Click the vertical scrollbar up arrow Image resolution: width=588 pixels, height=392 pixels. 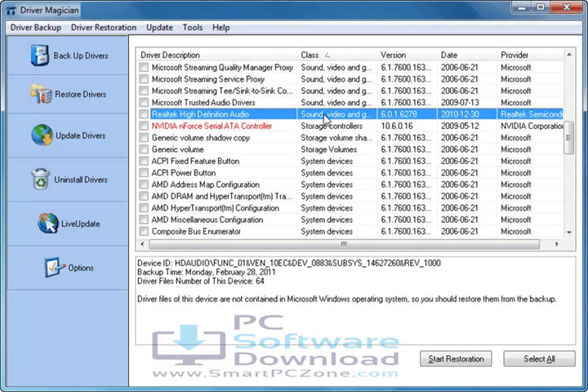tap(569, 55)
